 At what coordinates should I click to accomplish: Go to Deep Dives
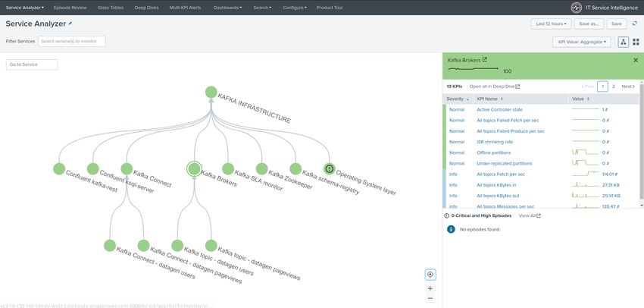(x=147, y=8)
